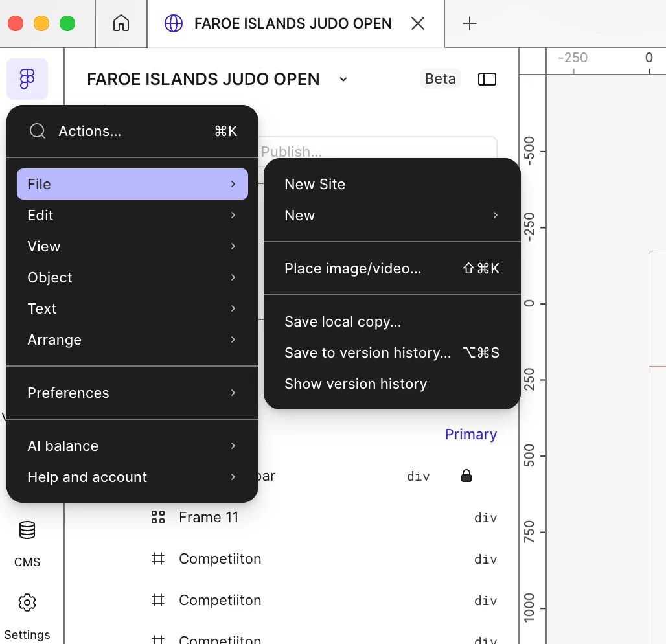Expand the New submenu arrow

[x=495, y=215]
